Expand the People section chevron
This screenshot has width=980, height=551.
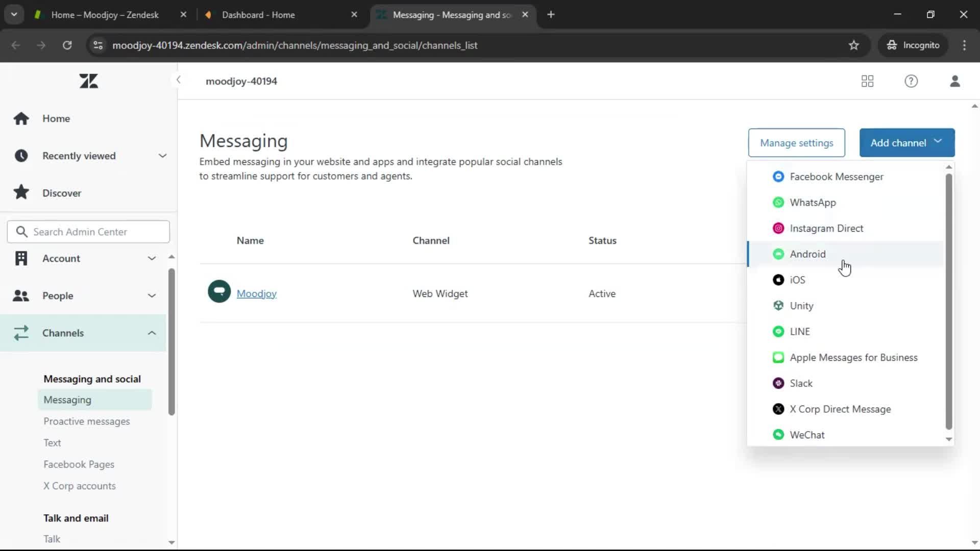pos(152,295)
